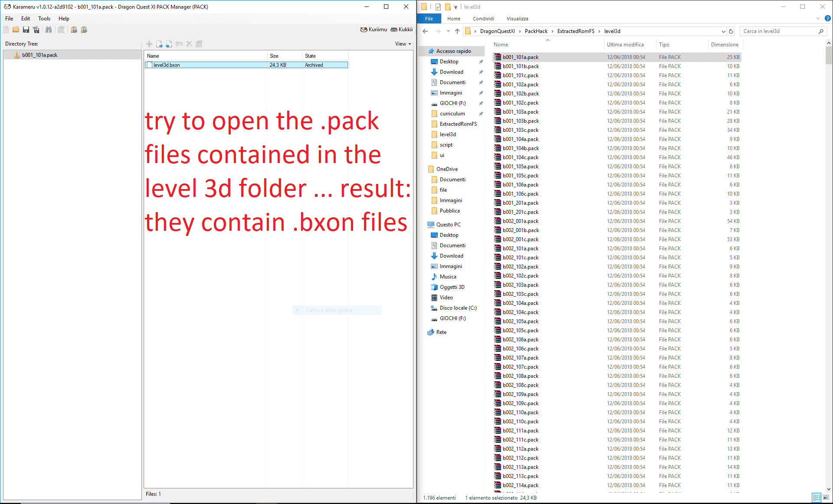Click the New file icon in Karameru toolbar
The width and height of the screenshot is (833, 504).
point(6,29)
